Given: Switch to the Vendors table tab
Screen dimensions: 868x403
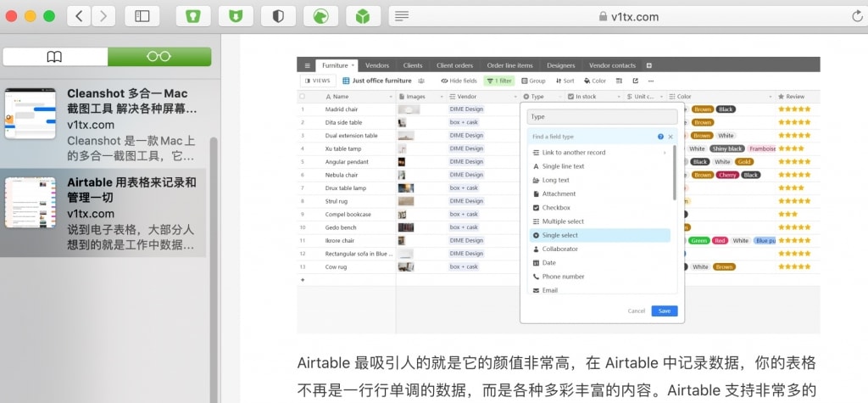Looking at the screenshot, I should tap(377, 65).
